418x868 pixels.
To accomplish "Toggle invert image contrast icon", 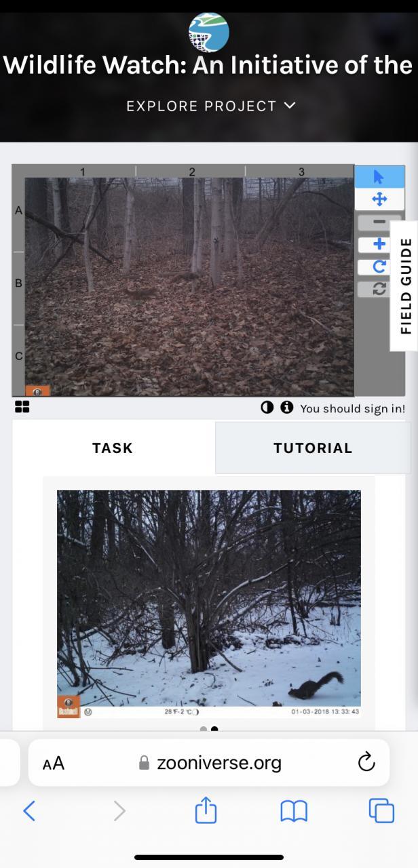I will point(267,408).
